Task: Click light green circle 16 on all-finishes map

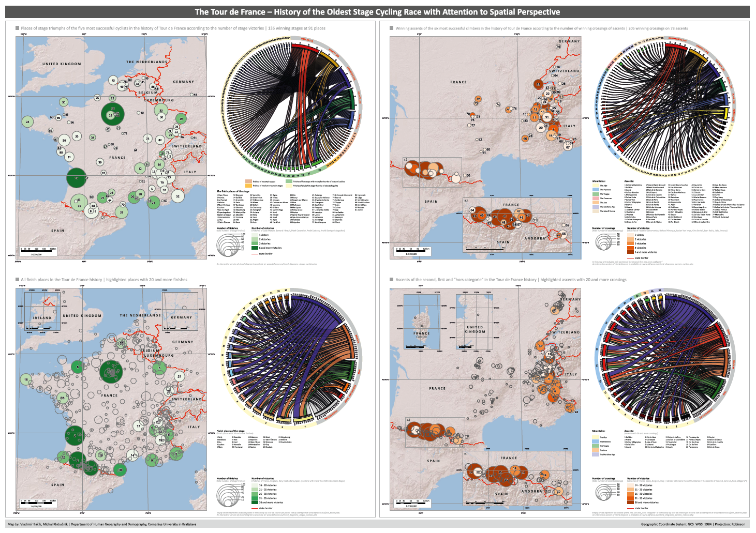Action: [26, 379]
